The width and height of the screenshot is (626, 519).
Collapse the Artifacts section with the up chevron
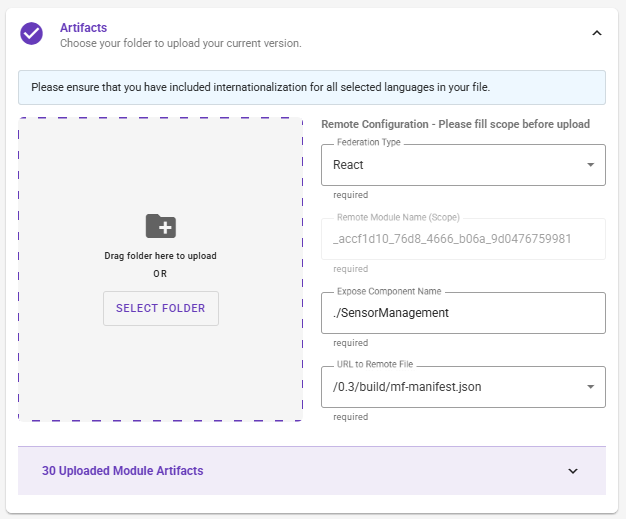(596, 33)
